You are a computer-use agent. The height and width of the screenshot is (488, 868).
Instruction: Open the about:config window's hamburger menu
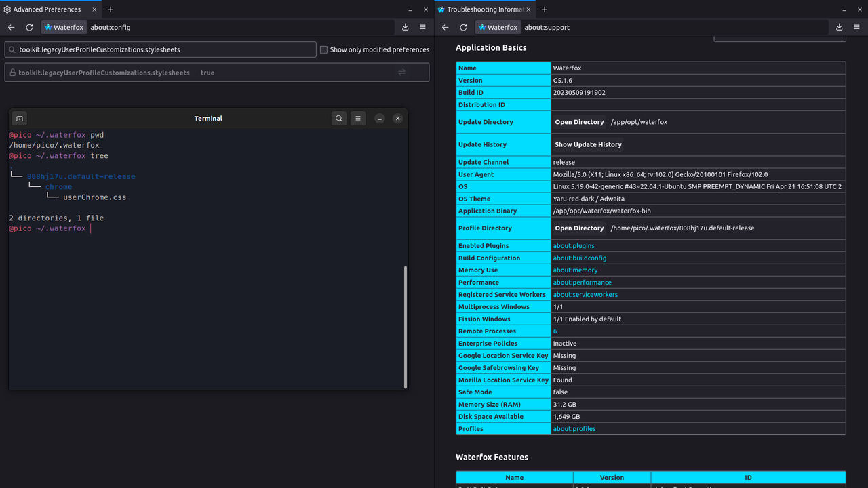point(422,27)
